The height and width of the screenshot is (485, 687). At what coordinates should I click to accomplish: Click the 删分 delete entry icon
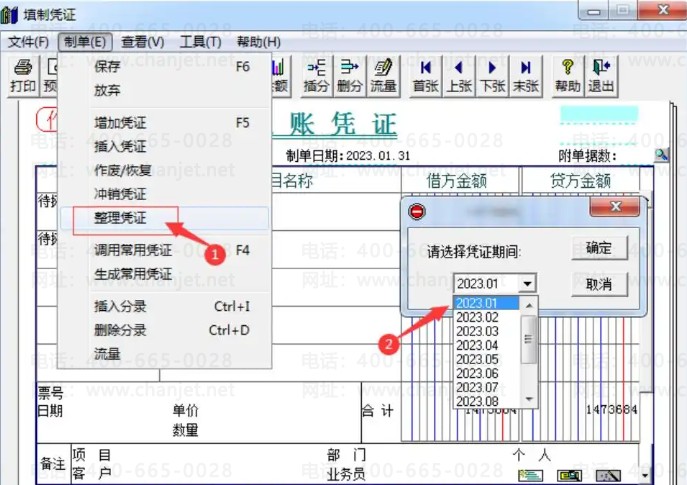[350, 76]
